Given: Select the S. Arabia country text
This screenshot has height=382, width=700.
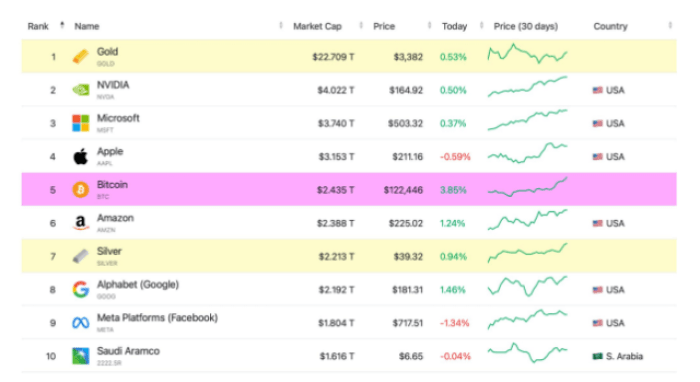Looking at the screenshot, I should tap(625, 356).
